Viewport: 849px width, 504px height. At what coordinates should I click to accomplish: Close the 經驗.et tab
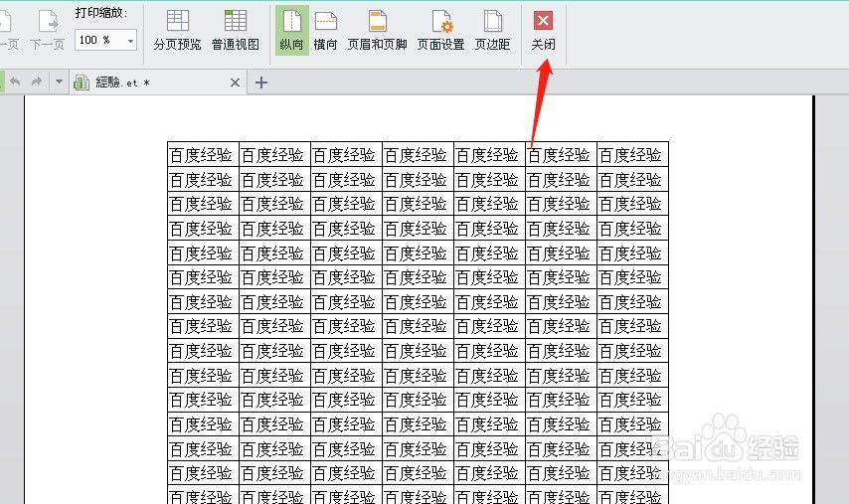coord(235,83)
